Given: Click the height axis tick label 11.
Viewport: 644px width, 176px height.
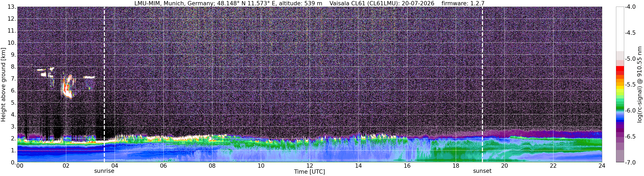Looking at the screenshot, I should click(12, 31).
